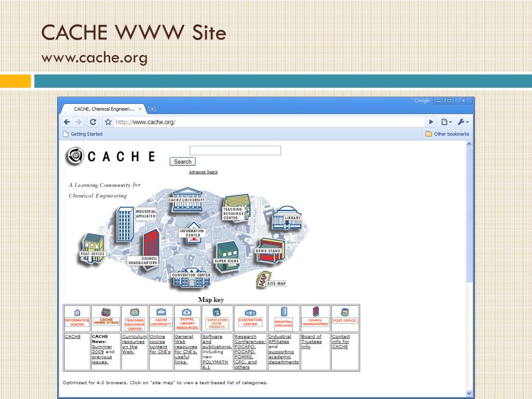Open POLYMATH 6.1 link

point(215,364)
